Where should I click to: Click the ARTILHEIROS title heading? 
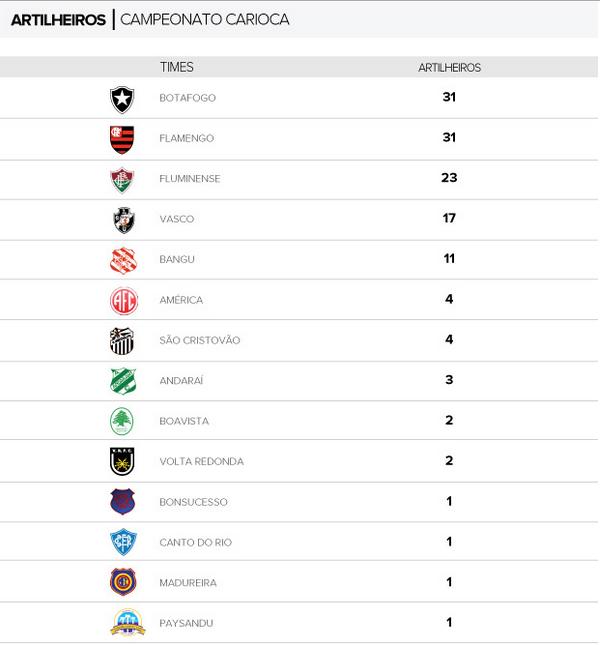pyautogui.click(x=58, y=19)
